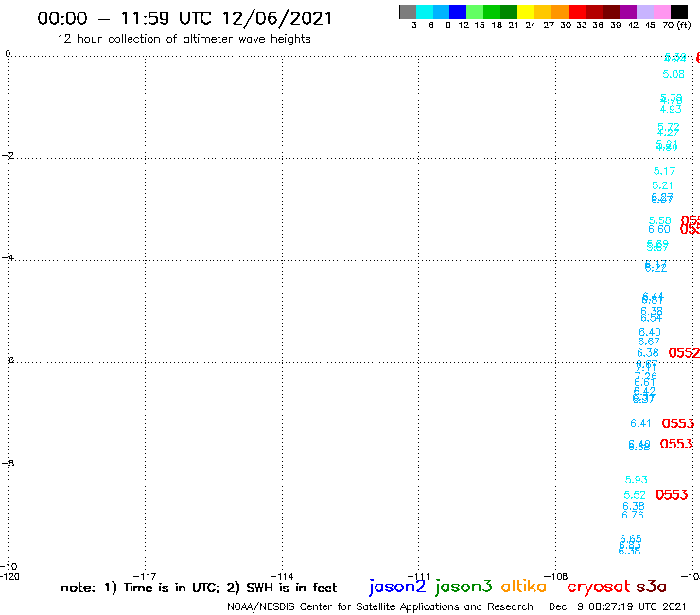Select wave height value 6.67

tap(649, 342)
